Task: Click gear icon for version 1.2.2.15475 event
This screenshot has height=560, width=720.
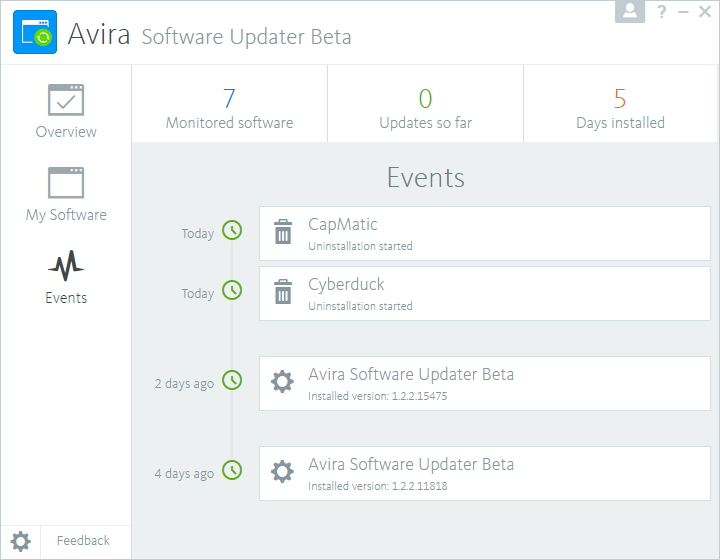Action: tap(283, 382)
